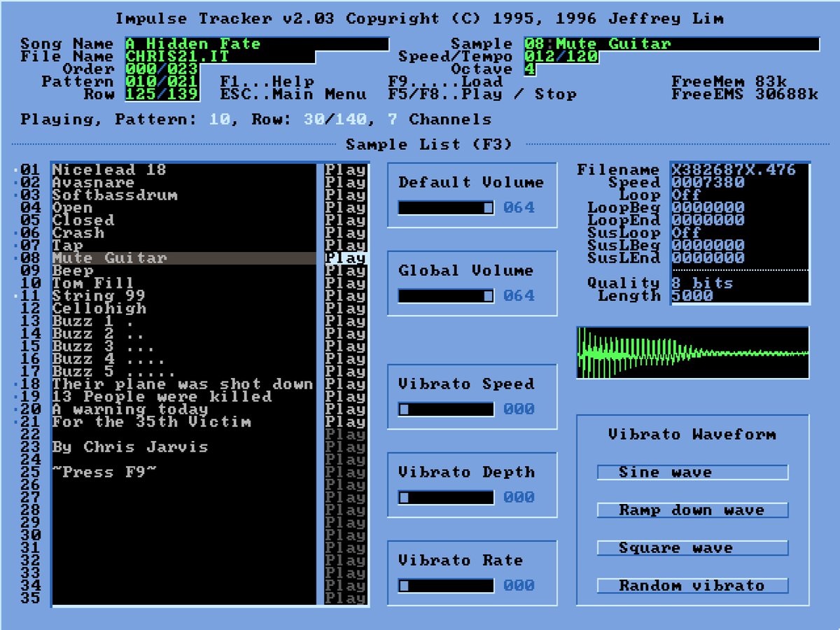Select Sine wave vibrato waveform
The image size is (840, 630).
tap(692, 472)
